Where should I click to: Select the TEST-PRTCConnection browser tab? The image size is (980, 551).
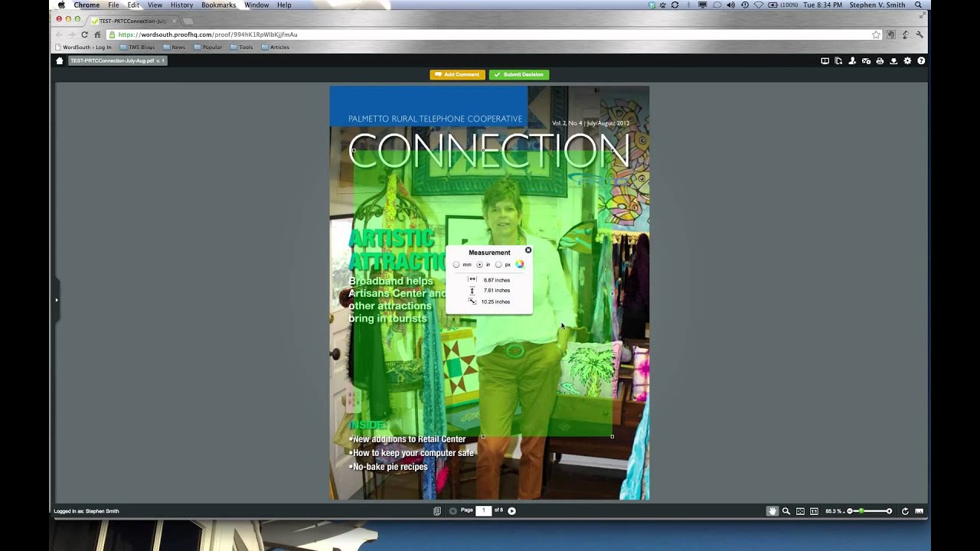(x=132, y=21)
